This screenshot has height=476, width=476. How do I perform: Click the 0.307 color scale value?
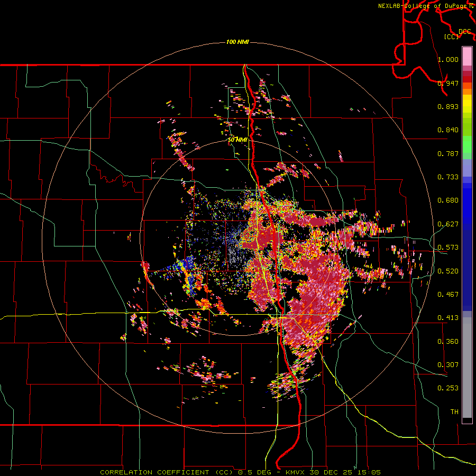pos(448,365)
